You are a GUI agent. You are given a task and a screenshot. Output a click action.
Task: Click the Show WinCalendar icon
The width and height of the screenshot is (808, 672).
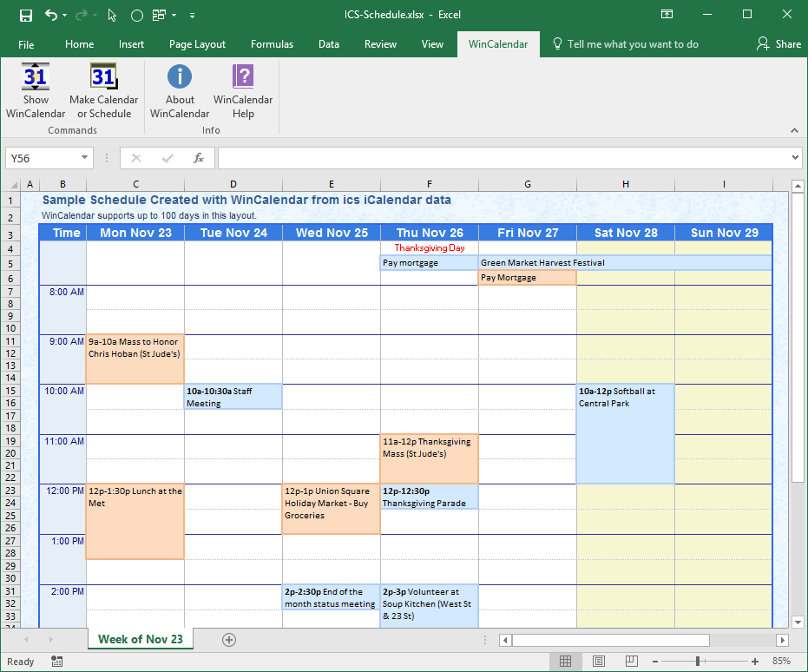[36, 78]
